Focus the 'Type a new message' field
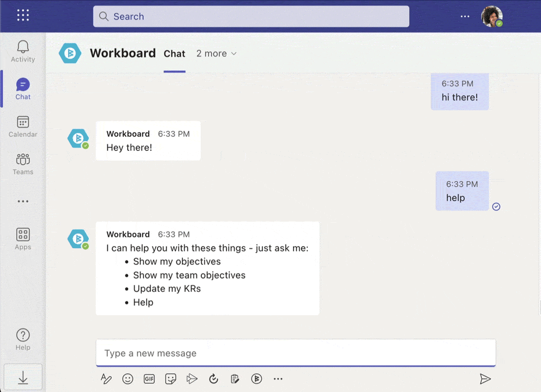This screenshot has height=392, width=541. [295, 353]
